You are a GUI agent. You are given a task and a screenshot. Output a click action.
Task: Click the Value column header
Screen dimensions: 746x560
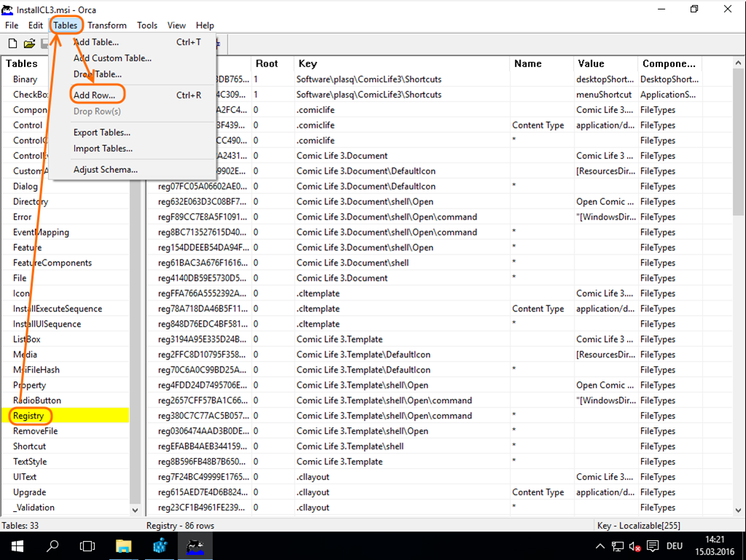pos(605,63)
